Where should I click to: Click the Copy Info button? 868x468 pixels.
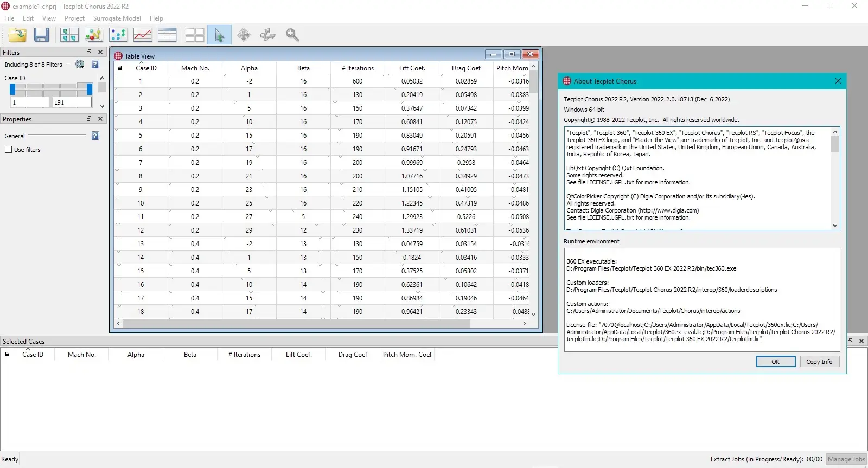tap(819, 362)
